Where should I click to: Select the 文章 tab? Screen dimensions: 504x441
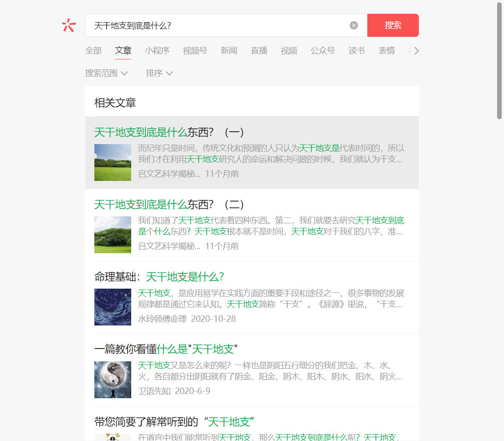click(x=123, y=51)
